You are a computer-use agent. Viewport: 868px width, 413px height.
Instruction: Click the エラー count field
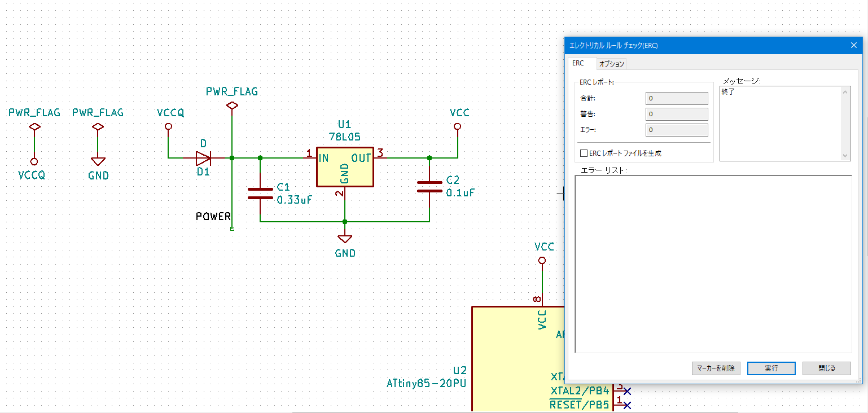pos(677,130)
